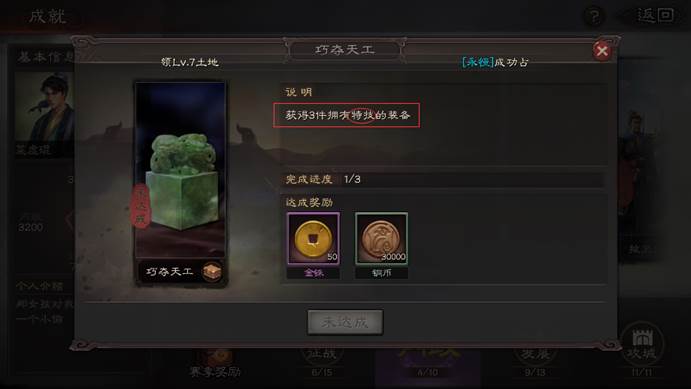Click the left arrow chevron beside 3200
Image resolution: width=691 pixels, height=389 pixels.
pos(69,220)
